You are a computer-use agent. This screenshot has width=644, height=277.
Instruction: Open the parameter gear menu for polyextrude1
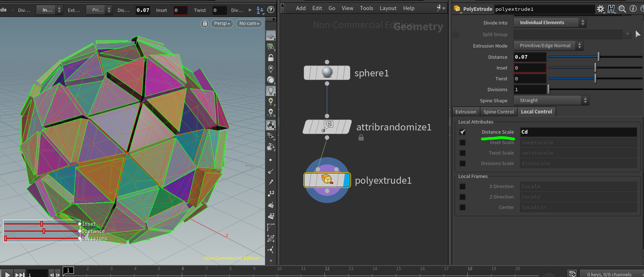point(600,9)
